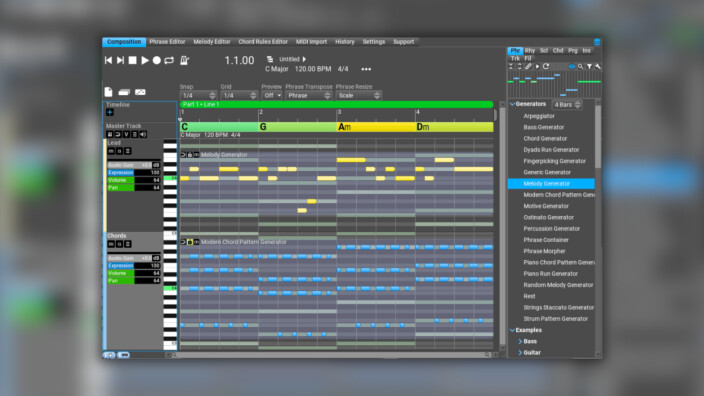Select the Ostinato Generator item
Image resolution: width=704 pixels, height=396 pixels.
549,217
